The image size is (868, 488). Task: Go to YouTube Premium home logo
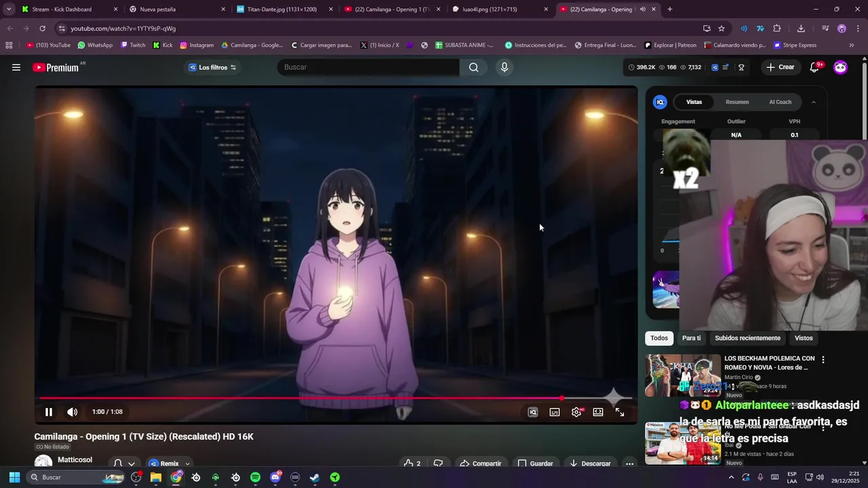[x=56, y=67]
